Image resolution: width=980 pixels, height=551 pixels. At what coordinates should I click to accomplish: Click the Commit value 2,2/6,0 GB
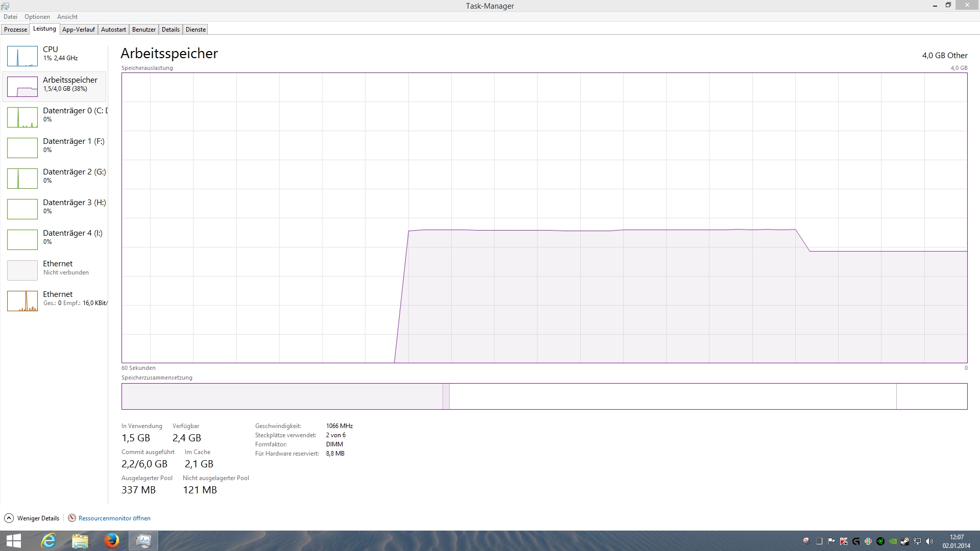click(x=144, y=464)
